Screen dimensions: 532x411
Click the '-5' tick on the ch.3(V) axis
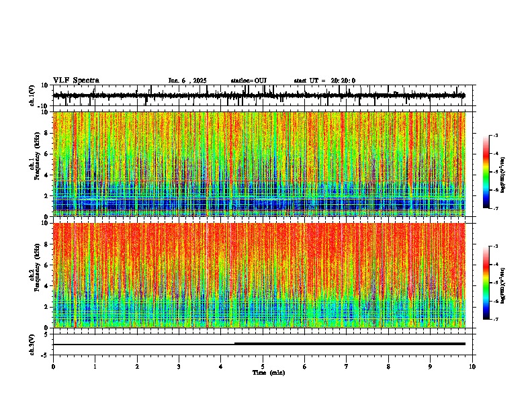(45, 355)
